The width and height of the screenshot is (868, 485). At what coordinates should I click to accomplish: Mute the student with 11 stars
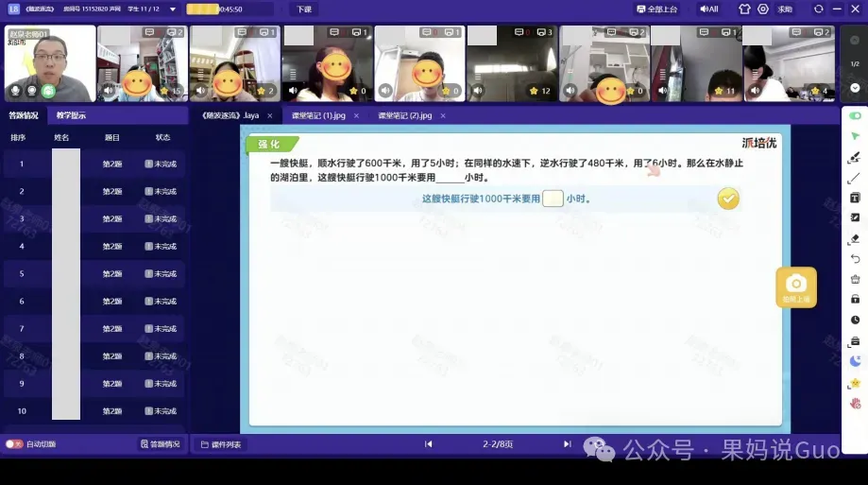click(663, 90)
